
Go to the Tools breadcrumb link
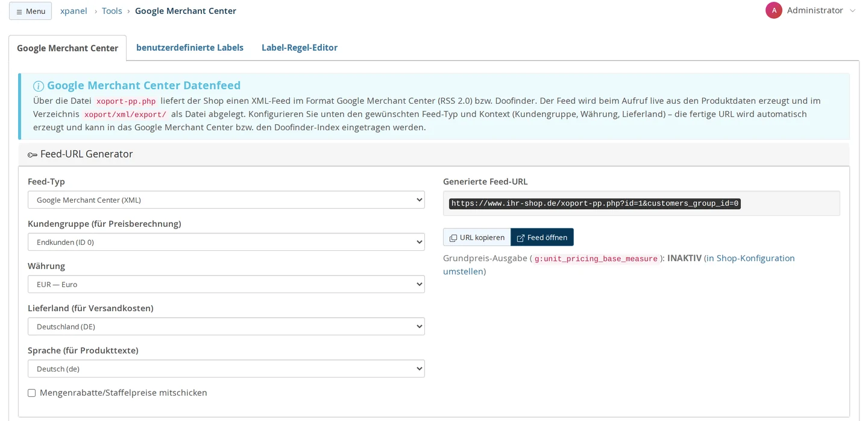click(x=112, y=11)
